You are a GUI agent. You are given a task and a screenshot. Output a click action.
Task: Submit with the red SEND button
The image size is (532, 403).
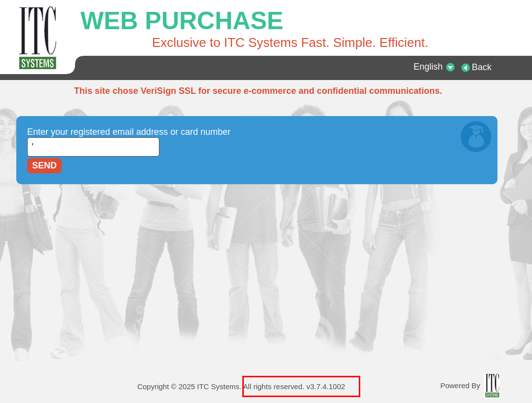(44, 165)
